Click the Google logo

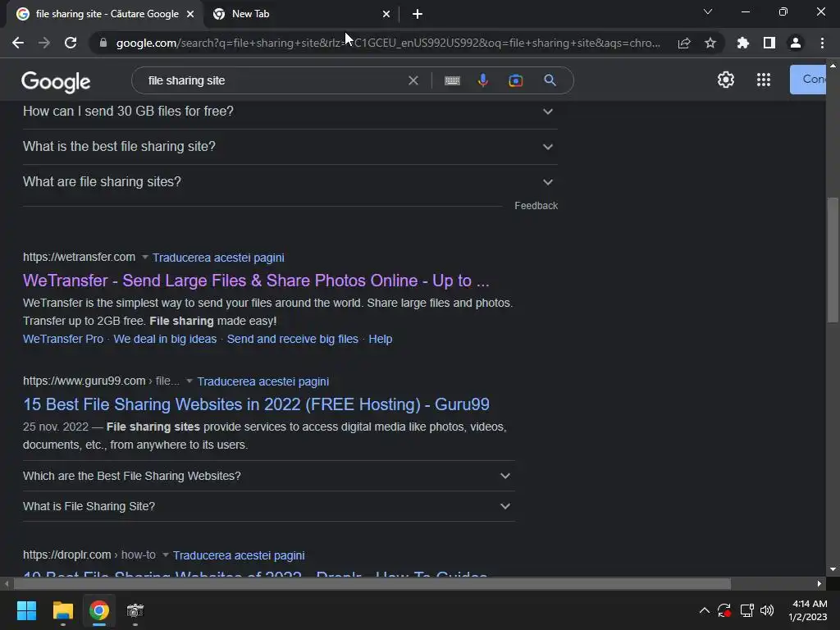click(x=56, y=81)
